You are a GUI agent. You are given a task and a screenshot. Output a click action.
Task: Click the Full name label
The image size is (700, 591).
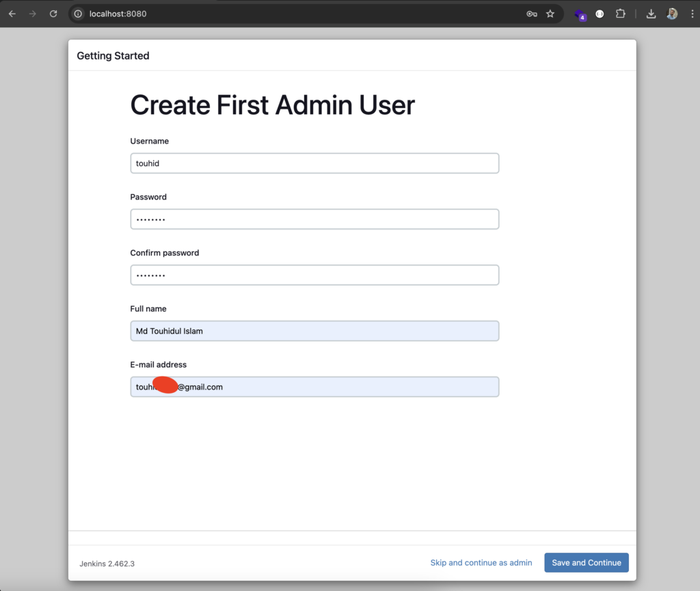pyautogui.click(x=148, y=309)
